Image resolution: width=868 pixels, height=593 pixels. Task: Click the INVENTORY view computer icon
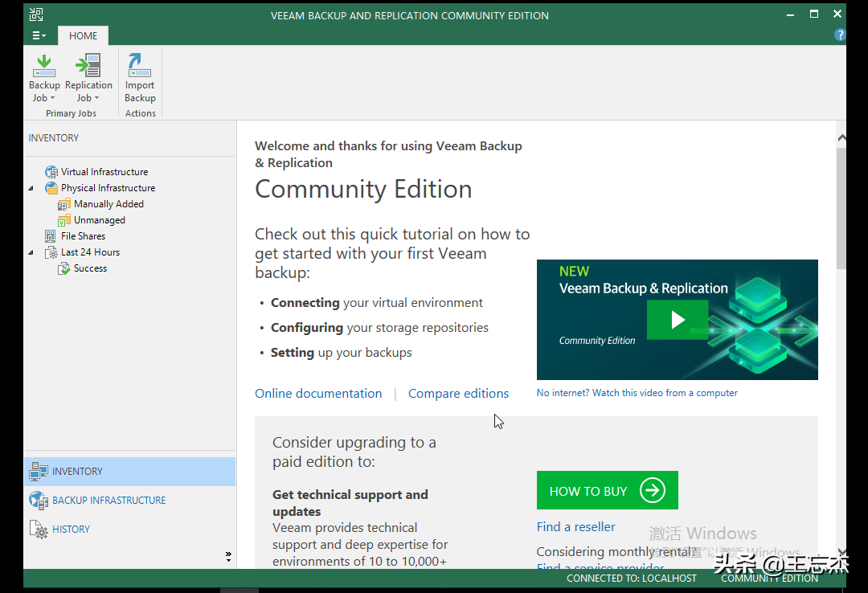[39, 471]
